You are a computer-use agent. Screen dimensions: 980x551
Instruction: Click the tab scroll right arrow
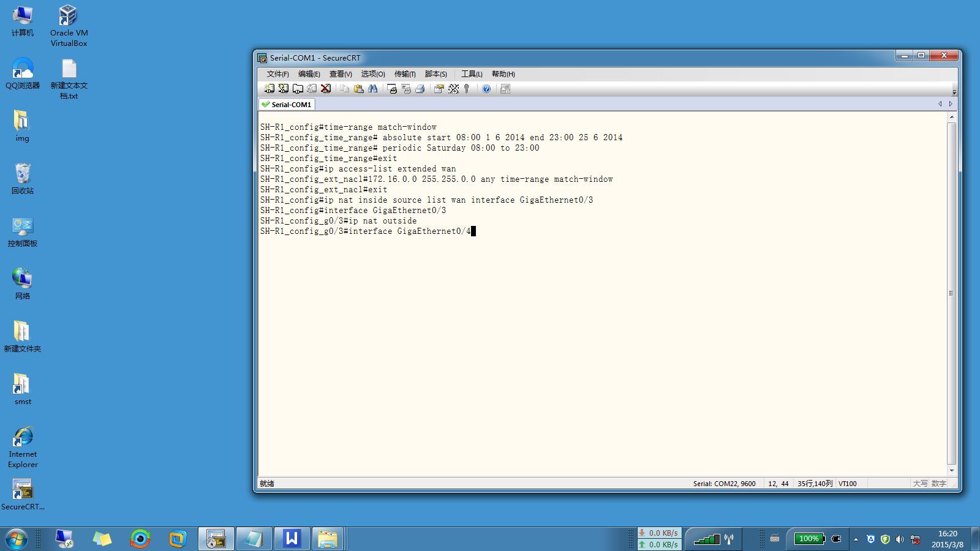(951, 104)
